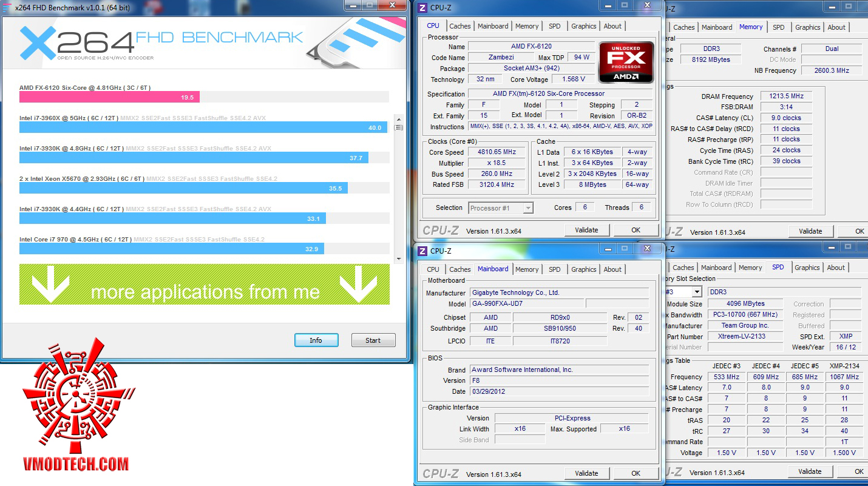Screen dimensions: 868x486
Task: Open Mainboard tab in the SPD window
Action: pos(716,268)
